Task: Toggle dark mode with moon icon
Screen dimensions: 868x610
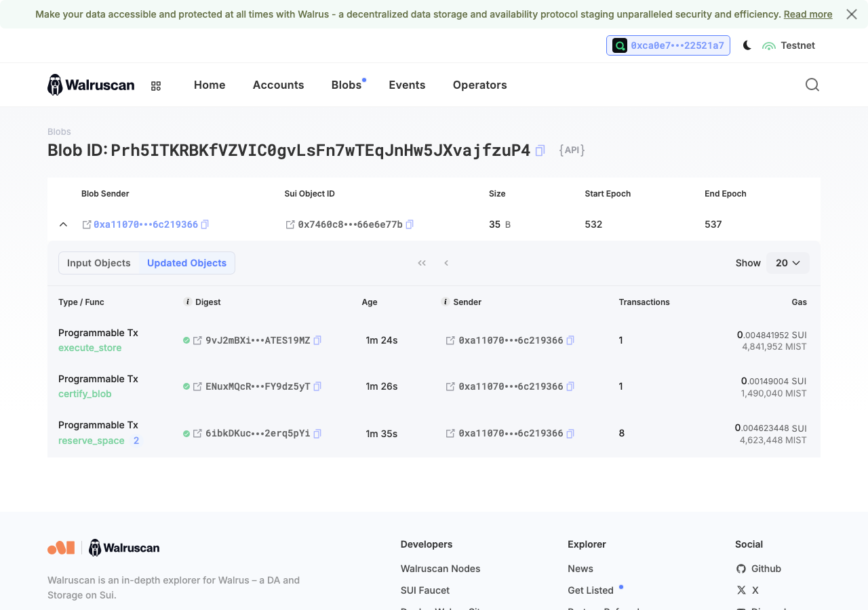Action: tap(747, 45)
